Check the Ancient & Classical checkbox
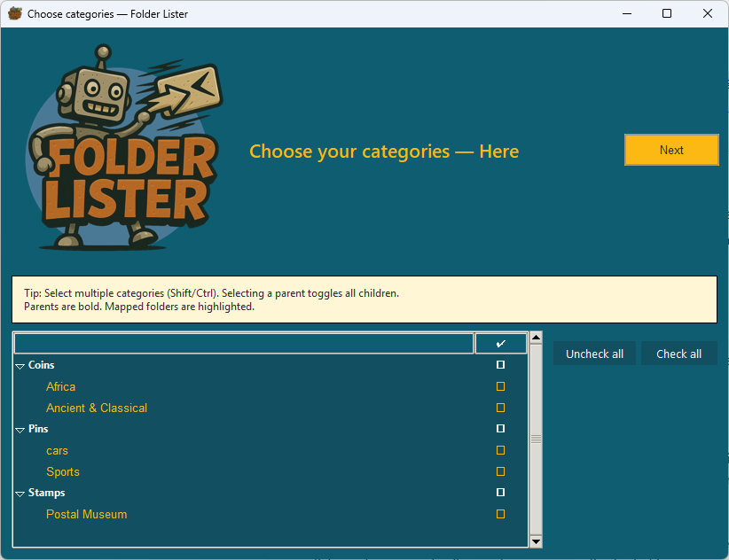This screenshot has width=729, height=560. [500, 408]
